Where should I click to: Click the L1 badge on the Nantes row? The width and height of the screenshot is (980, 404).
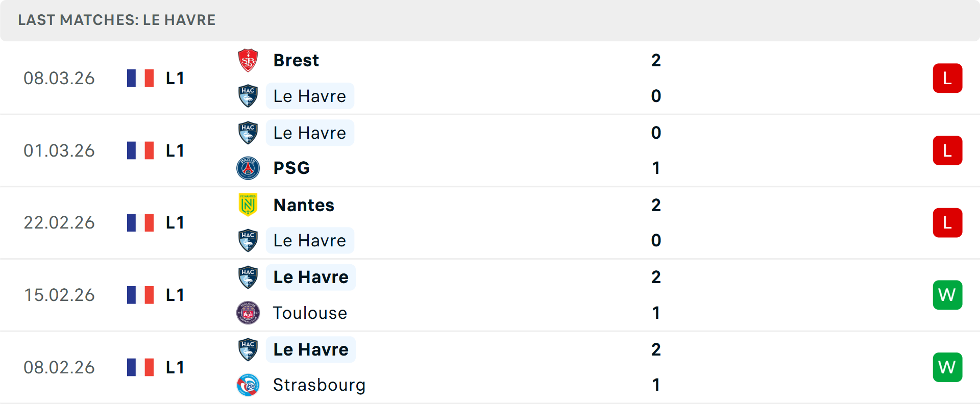point(175,222)
